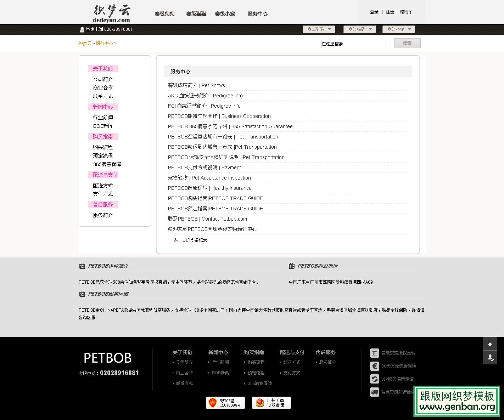Open the 赛级猫猫 dropdown in dark bar
This screenshot has width=504, height=420.
pyautogui.click(x=360, y=29)
